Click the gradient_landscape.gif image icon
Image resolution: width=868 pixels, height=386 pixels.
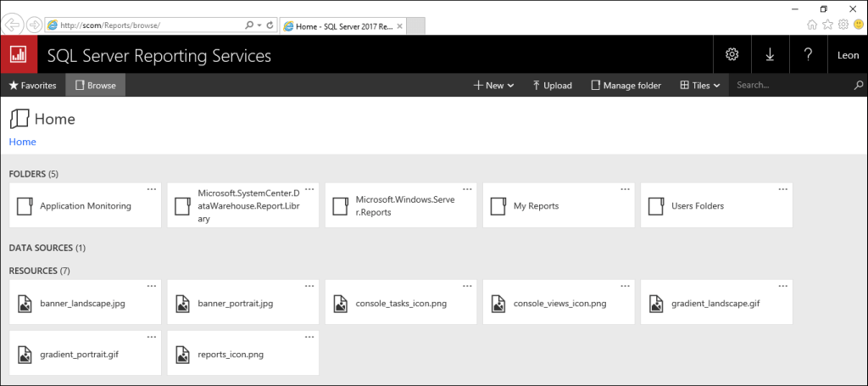656,304
